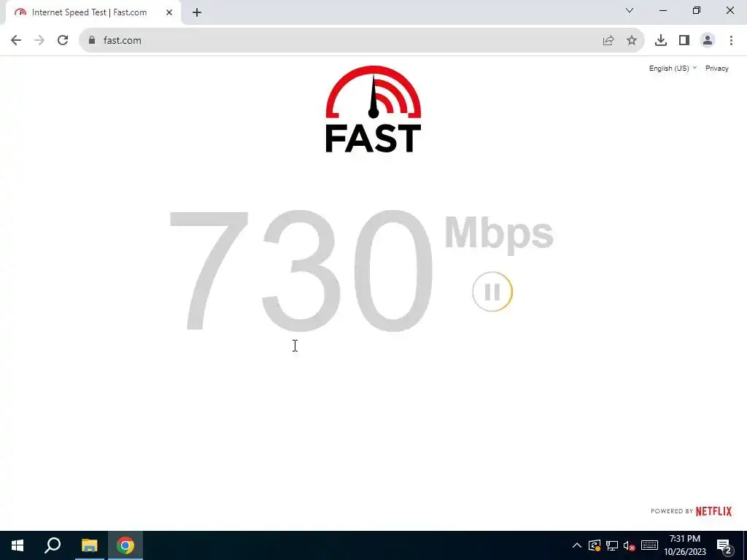Pause the running speed test
This screenshot has width=747, height=560.
tap(492, 292)
